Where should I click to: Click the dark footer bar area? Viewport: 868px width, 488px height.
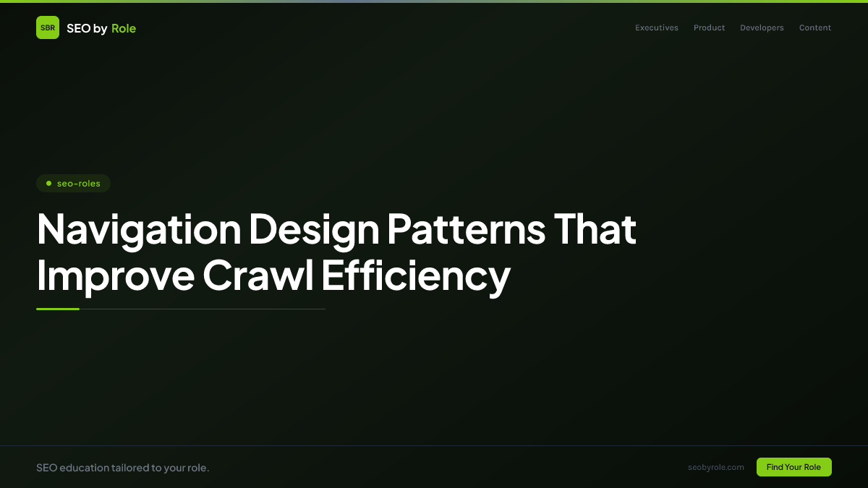(434, 467)
